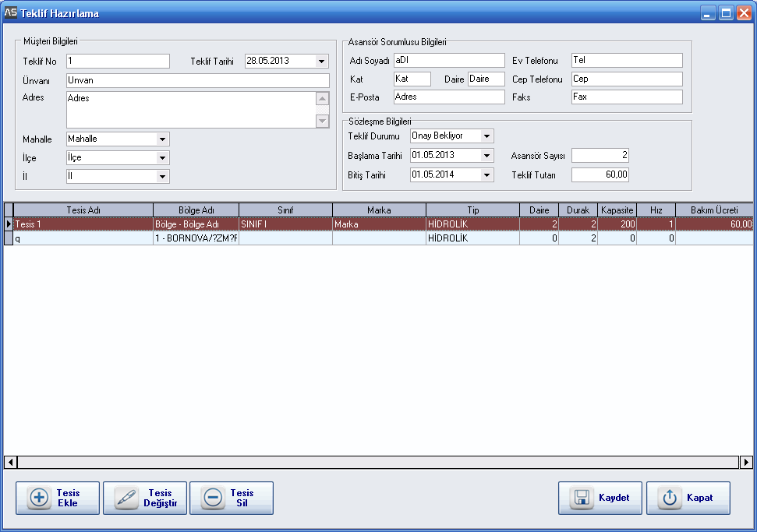Click the Bölge Adı column header
This screenshot has height=532, width=757.
pos(196,210)
